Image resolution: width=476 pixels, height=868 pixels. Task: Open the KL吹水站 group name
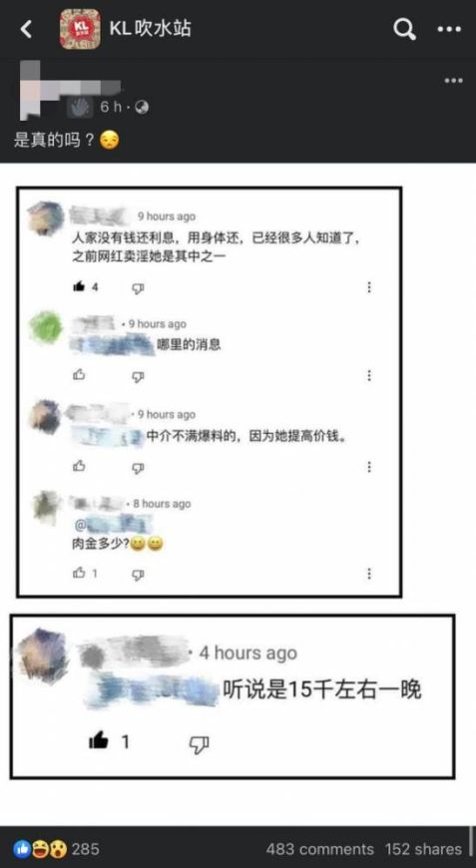[x=150, y=29]
